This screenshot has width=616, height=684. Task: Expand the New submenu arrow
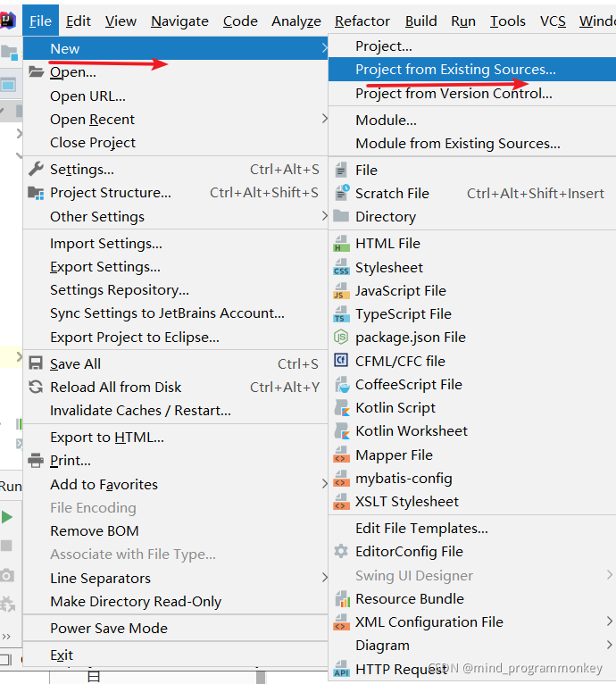[x=324, y=48]
